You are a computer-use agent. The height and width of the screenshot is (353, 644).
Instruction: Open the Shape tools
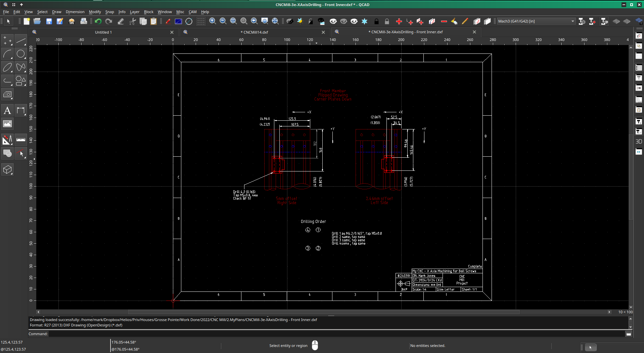(x=21, y=81)
